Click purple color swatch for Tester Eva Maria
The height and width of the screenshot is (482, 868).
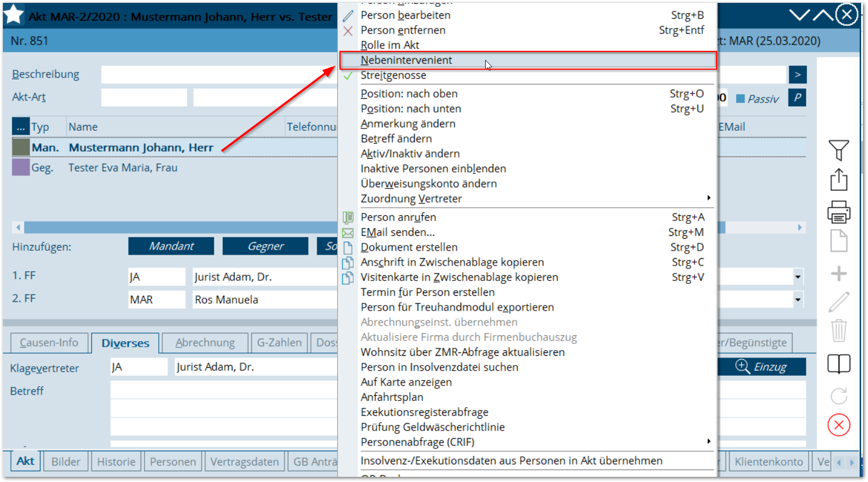(x=21, y=167)
